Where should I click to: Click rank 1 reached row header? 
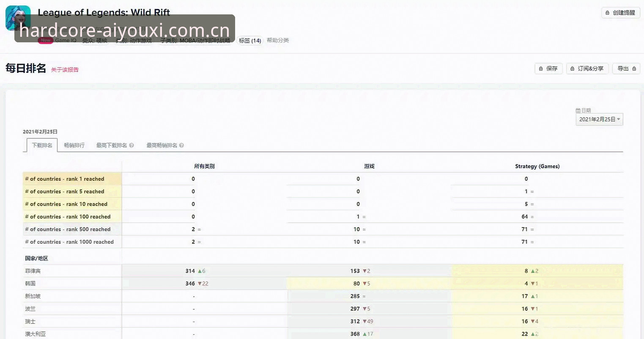(x=72, y=179)
